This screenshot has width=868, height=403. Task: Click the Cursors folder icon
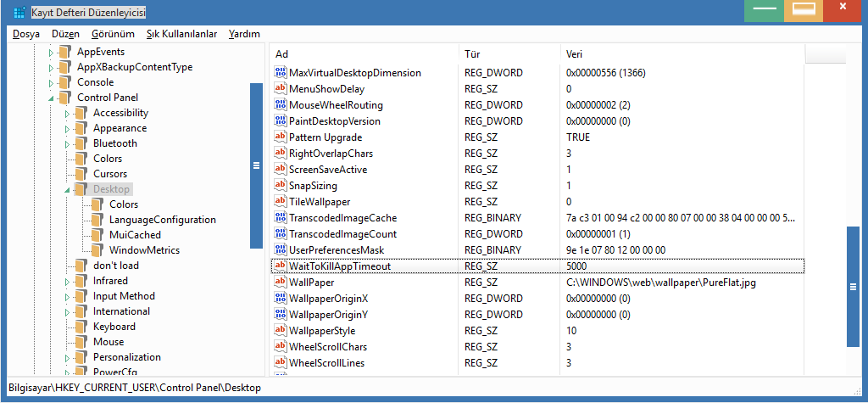(x=81, y=174)
